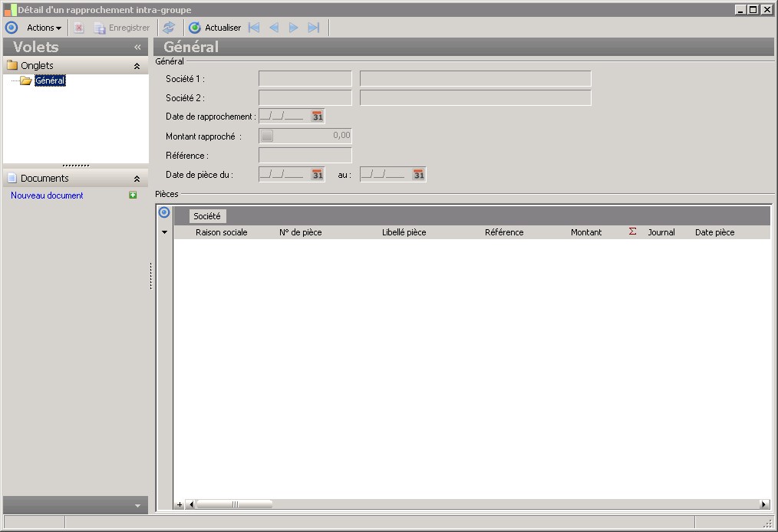Open the grid row filter dropdown arrow

[164, 232]
